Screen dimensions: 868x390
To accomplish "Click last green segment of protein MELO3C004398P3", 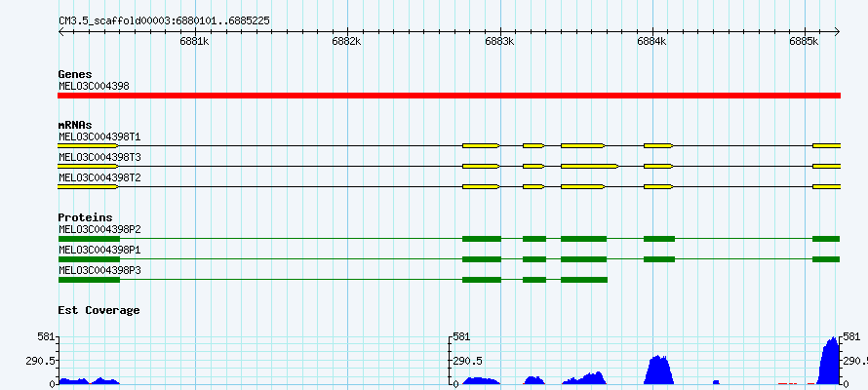I will click(x=584, y=280).
